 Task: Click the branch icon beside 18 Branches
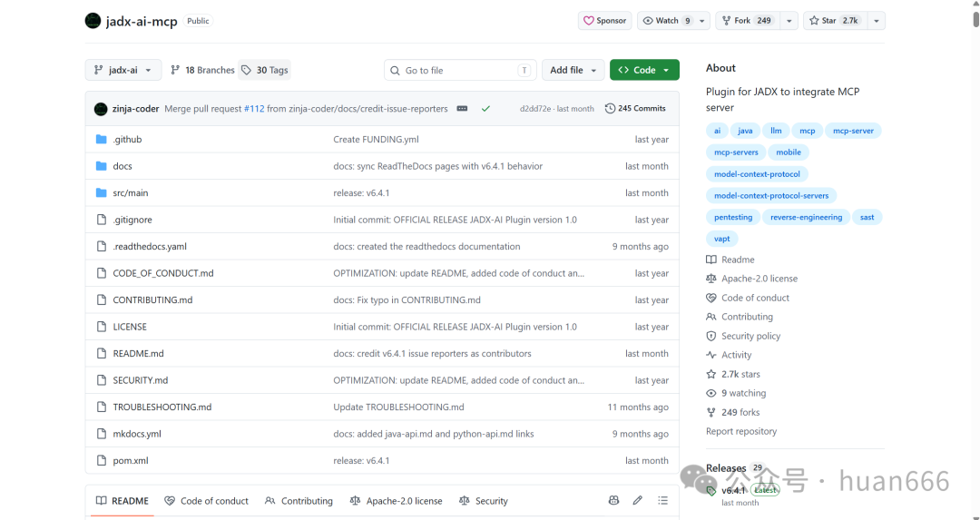pos(175,70)
